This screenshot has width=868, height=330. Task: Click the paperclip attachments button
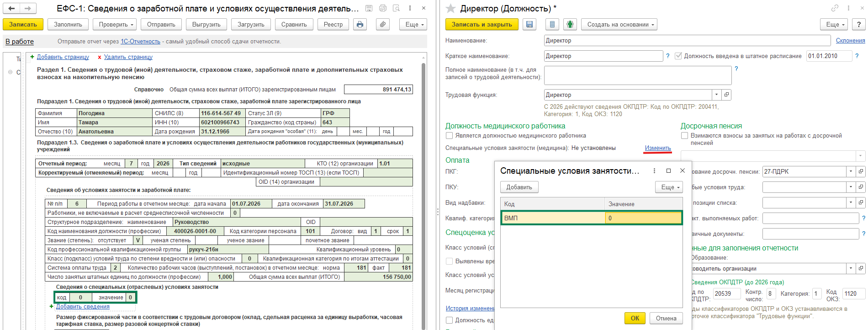pyautogui.click(x=382, y=24)
